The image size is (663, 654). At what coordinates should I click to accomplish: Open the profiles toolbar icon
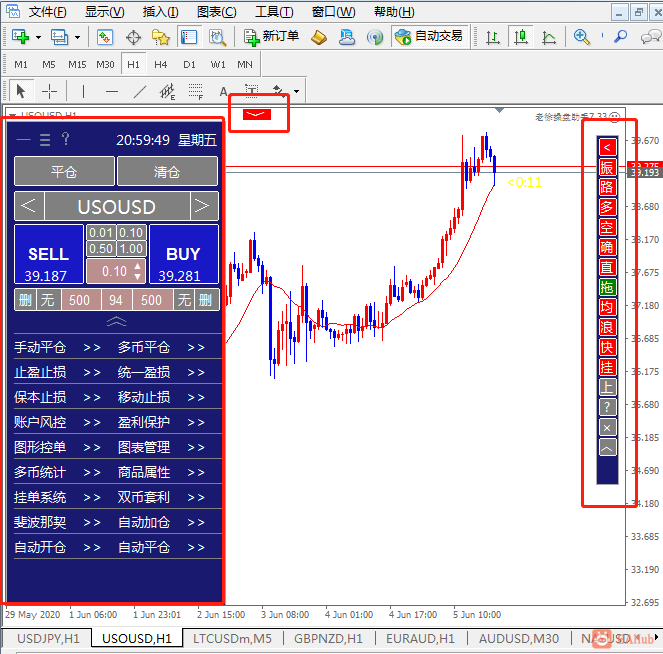[x=59, y=37]
